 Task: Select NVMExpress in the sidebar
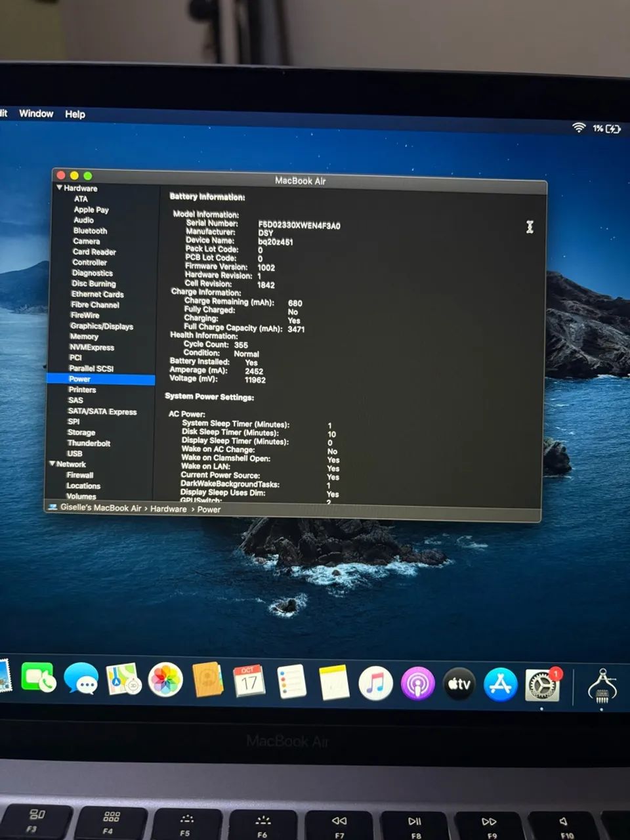(92, 347)
